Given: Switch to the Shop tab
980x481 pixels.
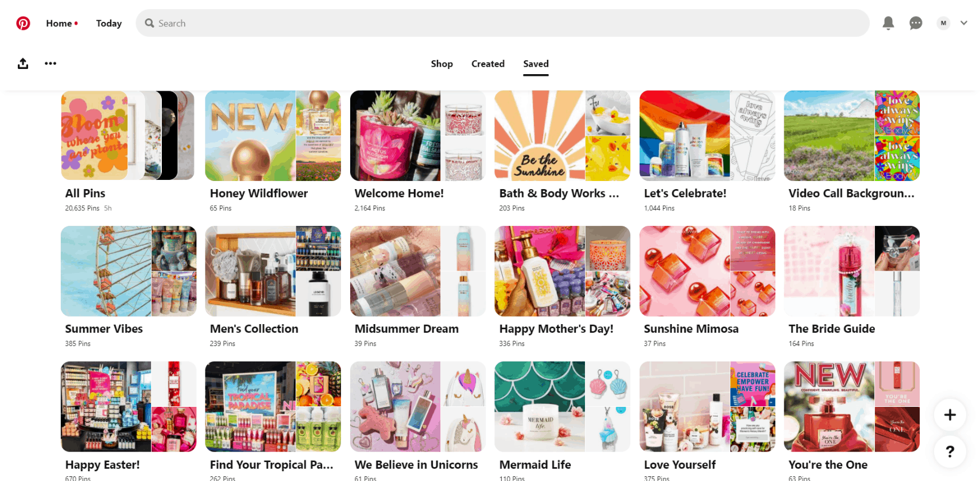Looking at the screenshot, I should tap(442, 64).
